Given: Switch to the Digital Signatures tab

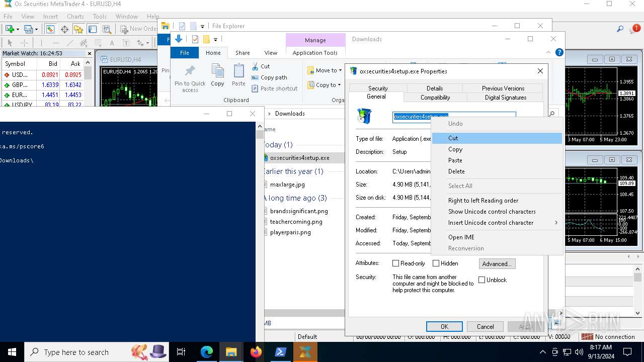Looking at the screenshot, I should pos(506,98).
